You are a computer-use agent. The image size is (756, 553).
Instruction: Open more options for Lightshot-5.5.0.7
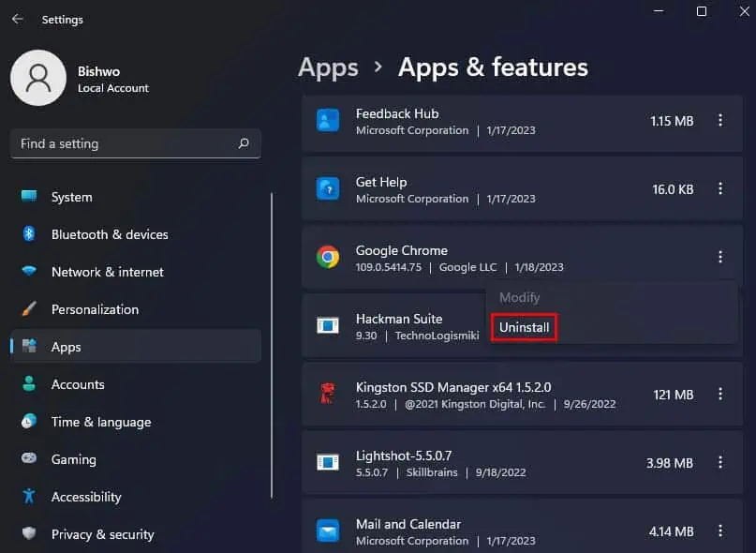coord(720,462)
